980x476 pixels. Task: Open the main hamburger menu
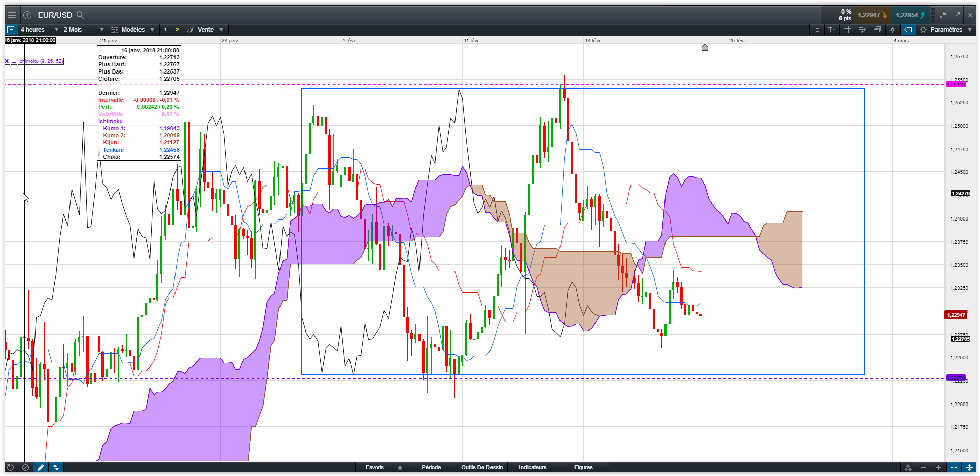(11, 15)
